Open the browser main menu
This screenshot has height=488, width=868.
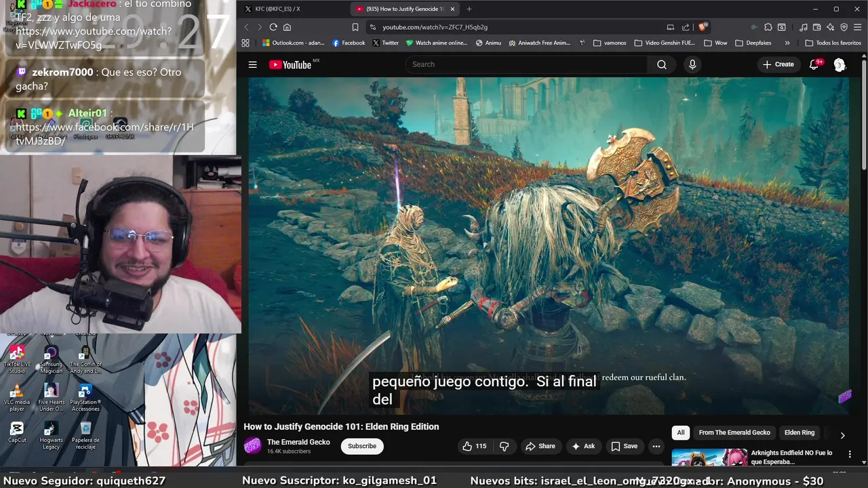pos(857,27)
